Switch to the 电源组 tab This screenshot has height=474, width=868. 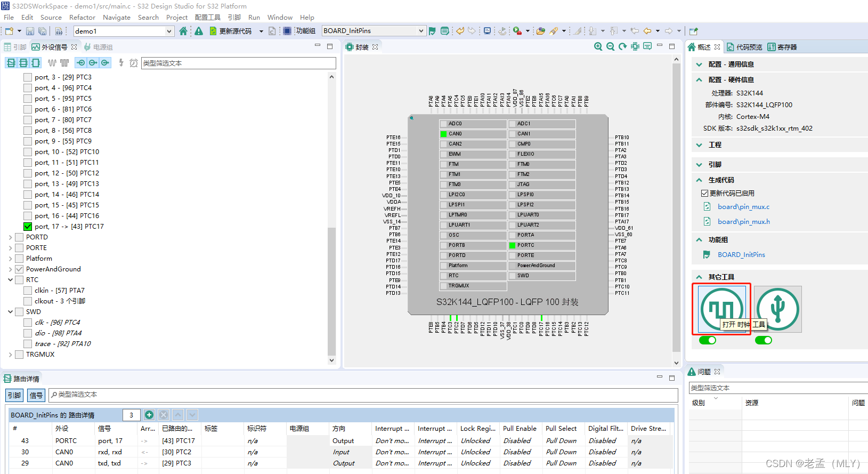point(98,47)
